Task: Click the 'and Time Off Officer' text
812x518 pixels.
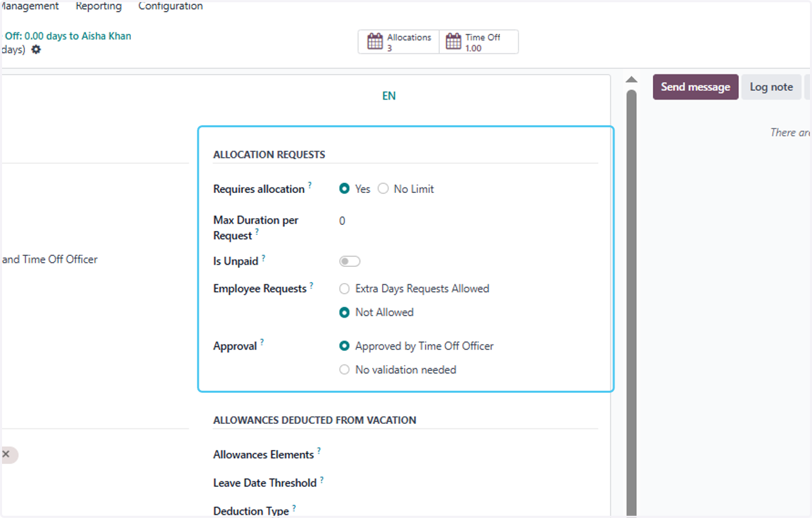Action: [49, 259]
